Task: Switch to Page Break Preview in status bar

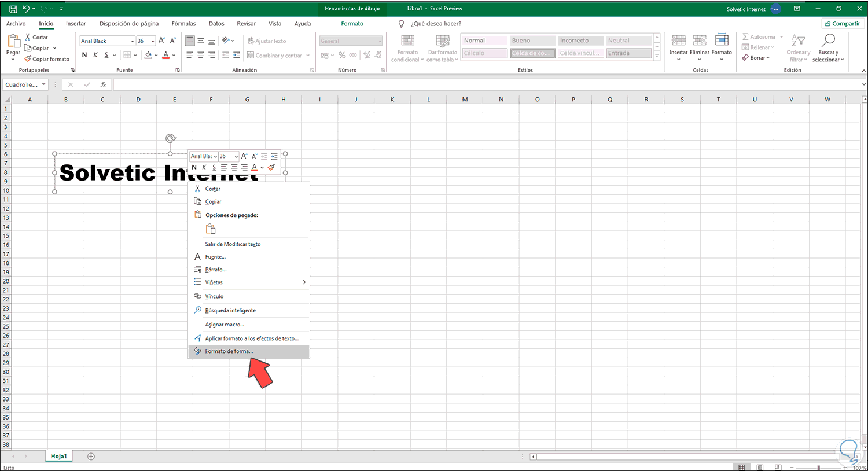Action: point(778,467)
